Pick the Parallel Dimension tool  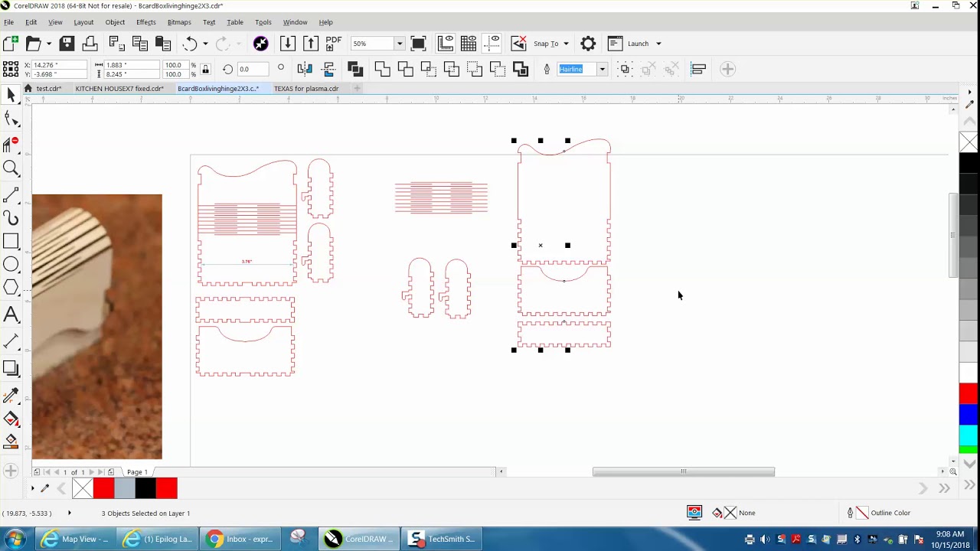(11, 341)
